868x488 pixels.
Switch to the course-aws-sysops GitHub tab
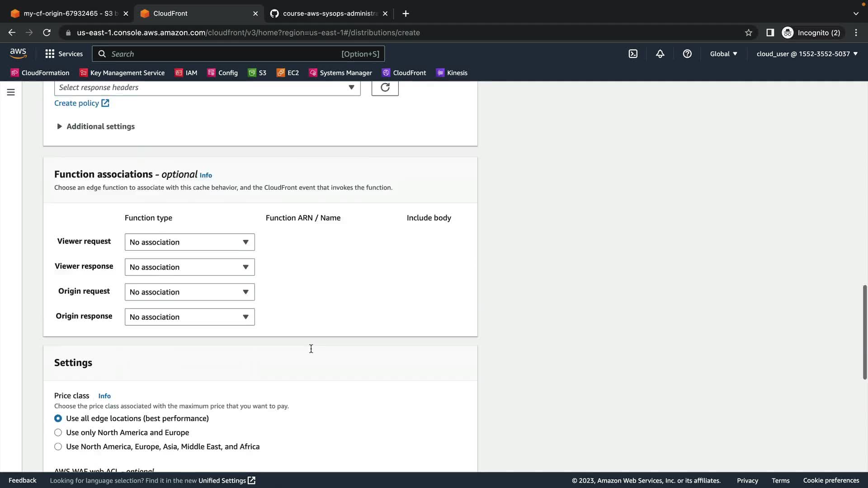pos(329,14)
